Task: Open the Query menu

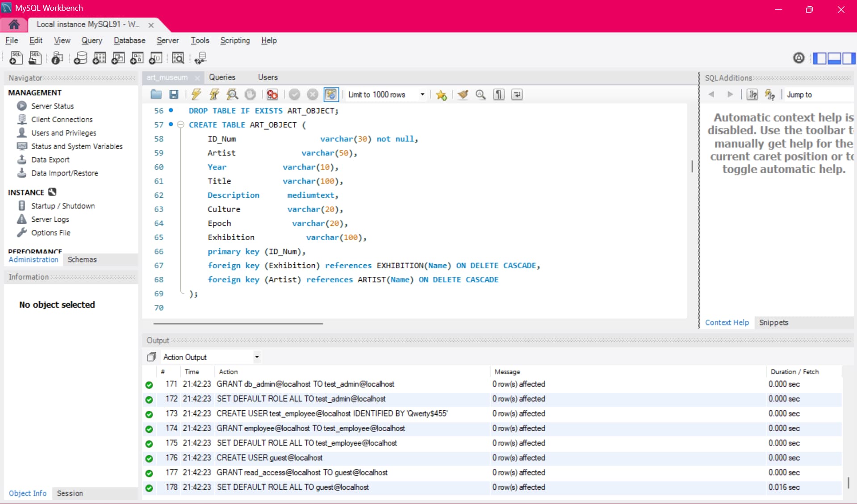Action: point(92,40)
